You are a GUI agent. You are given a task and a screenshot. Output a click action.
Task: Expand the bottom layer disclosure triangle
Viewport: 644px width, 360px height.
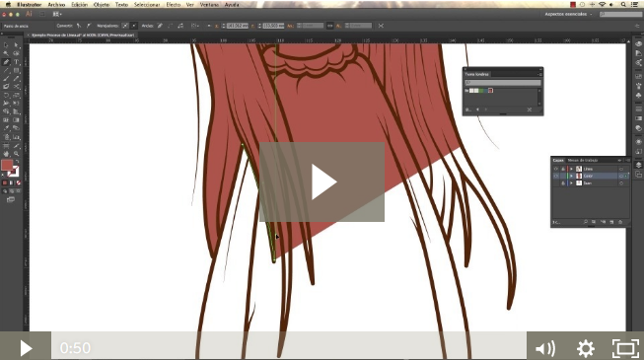point(571,182)
